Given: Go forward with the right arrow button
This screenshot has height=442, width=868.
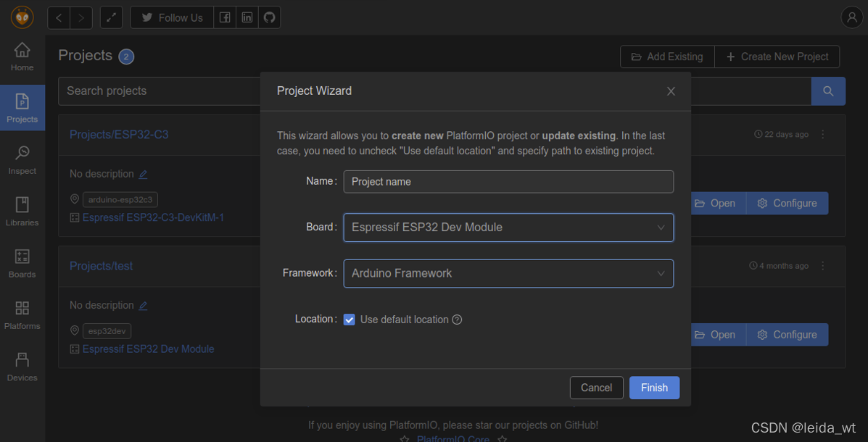Looking at the screenshot, I should (80, 17).
